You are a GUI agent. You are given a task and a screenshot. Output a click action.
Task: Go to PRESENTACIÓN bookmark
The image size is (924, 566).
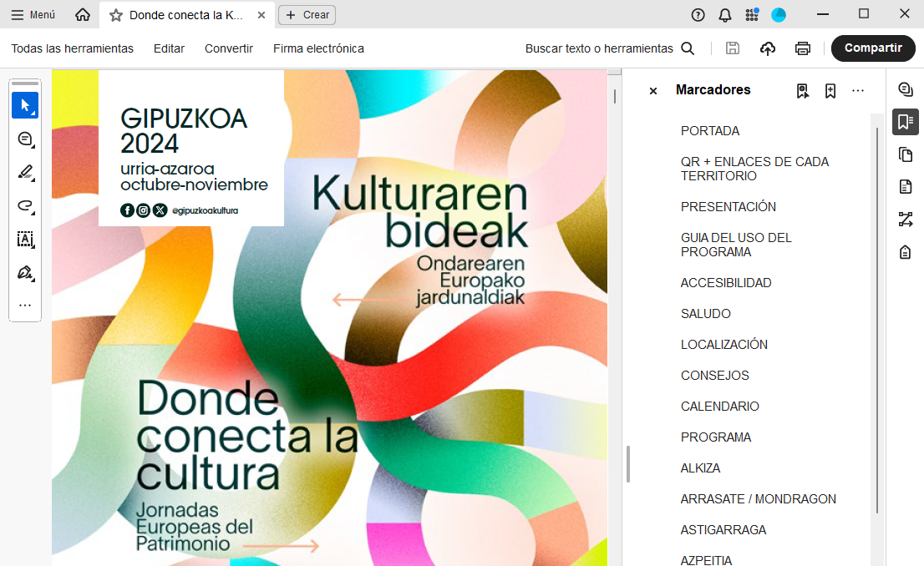729,207
